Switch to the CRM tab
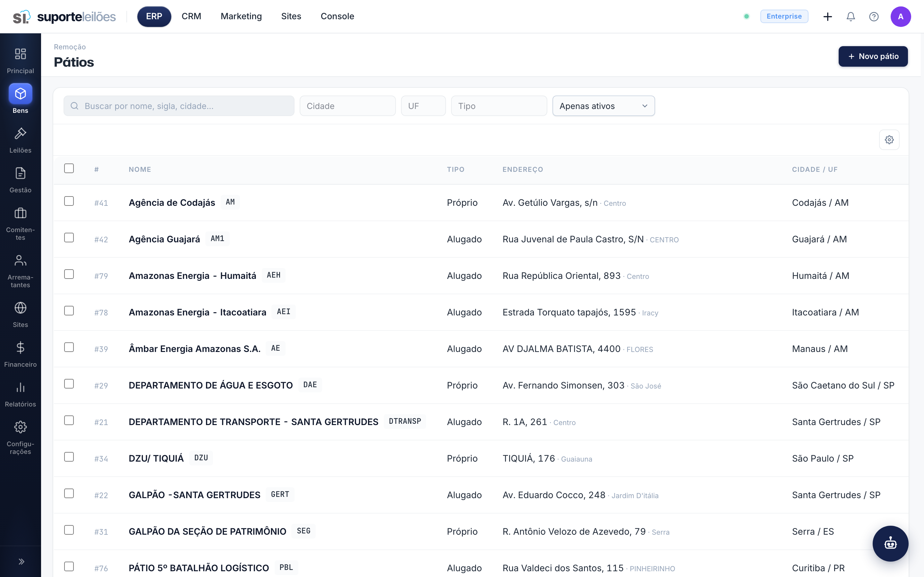 tap(191, 16)
